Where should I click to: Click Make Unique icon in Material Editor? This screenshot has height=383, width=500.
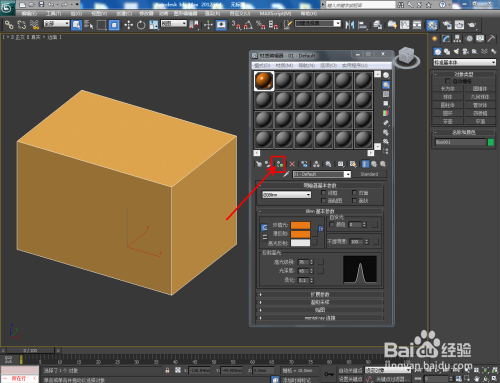[x=316, y=164]
